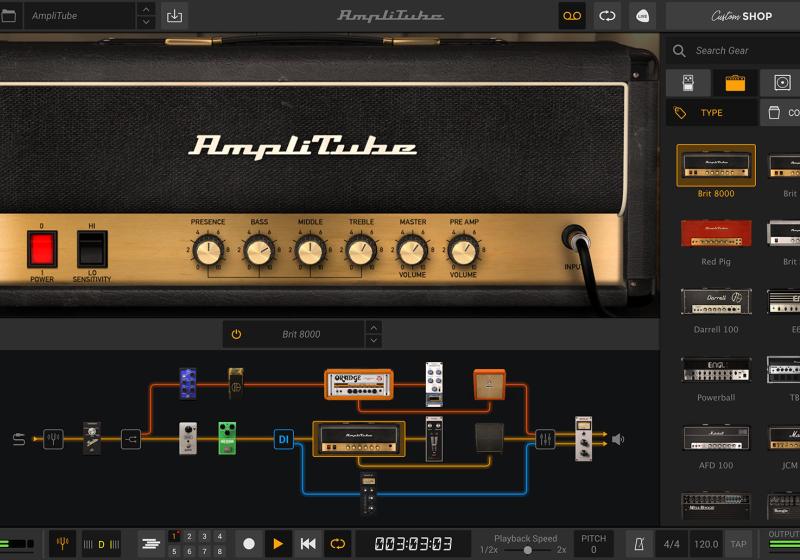Click the rewind to start button
The image size is (800, 560).
point(308,543)
